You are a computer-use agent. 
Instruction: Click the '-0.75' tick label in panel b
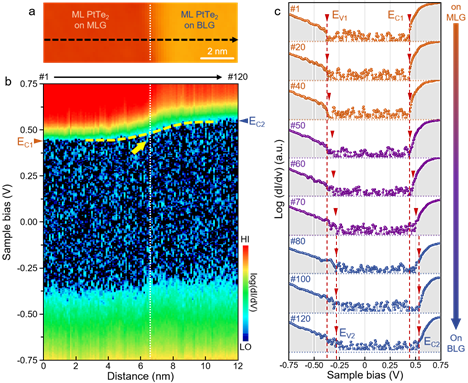(x=27, y=360)
